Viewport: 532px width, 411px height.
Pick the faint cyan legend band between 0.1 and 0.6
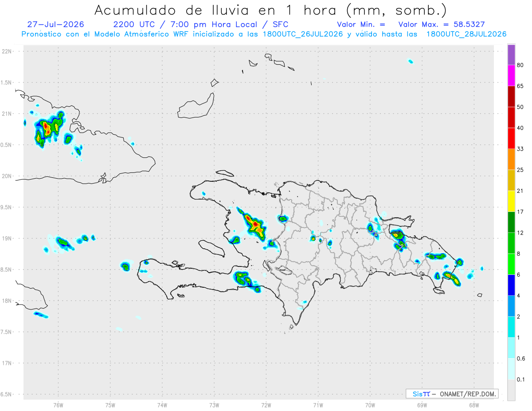tap(511, 369)
